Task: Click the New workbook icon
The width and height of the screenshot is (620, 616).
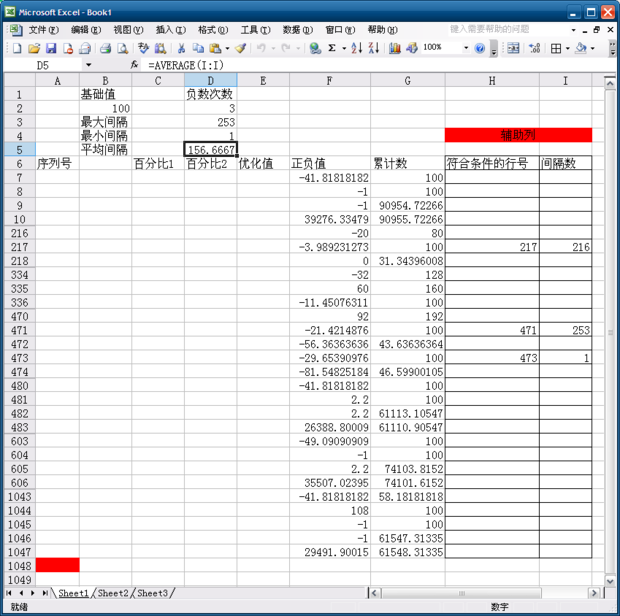Action: coord(17,48)
